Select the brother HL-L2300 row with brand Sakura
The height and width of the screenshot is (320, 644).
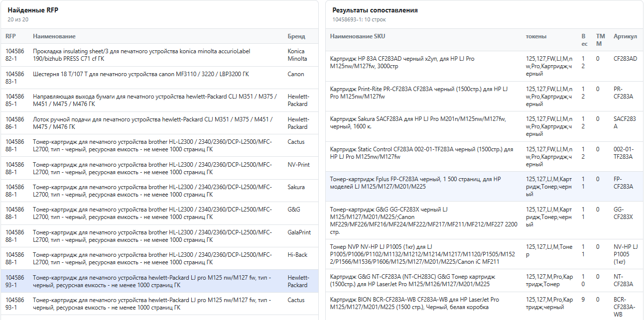coord(159,191)
